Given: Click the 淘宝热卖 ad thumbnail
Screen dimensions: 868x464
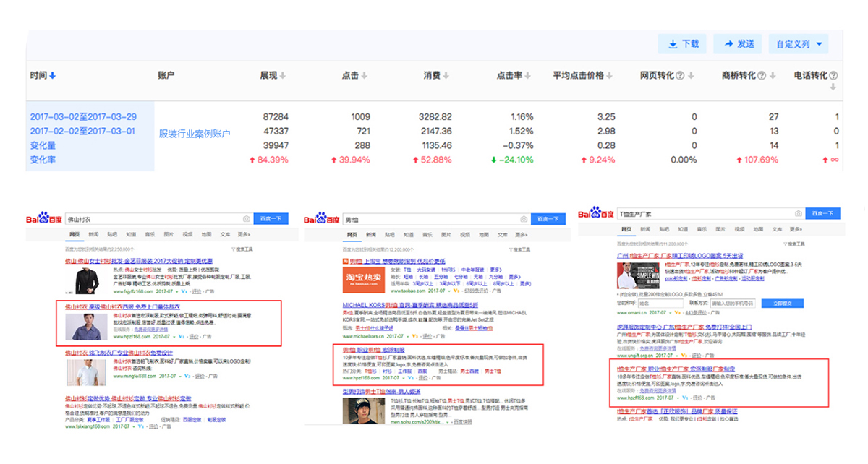Looking at the screenshot, I should click(x=363, y=279).
